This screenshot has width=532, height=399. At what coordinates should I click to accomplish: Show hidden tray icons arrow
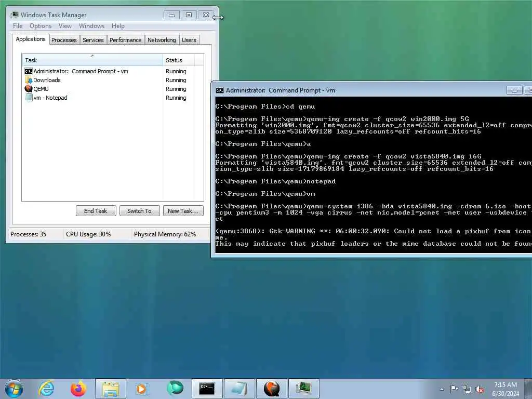[442, 389]
